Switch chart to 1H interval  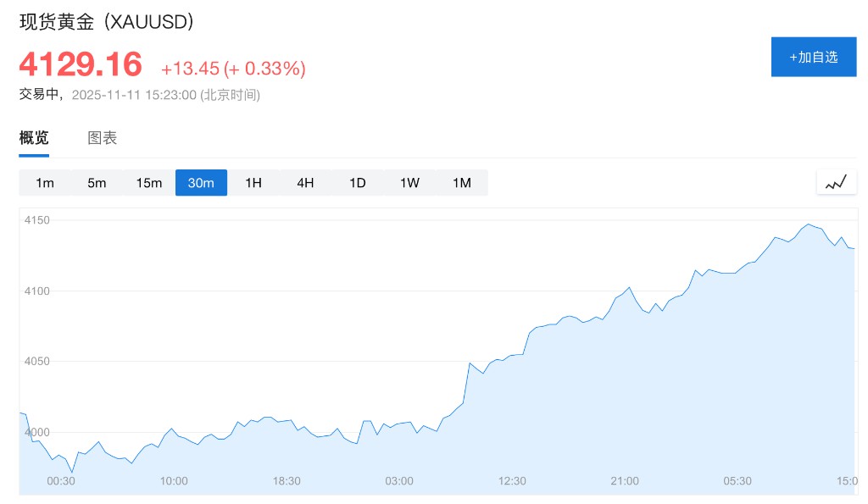click(253, 183)
